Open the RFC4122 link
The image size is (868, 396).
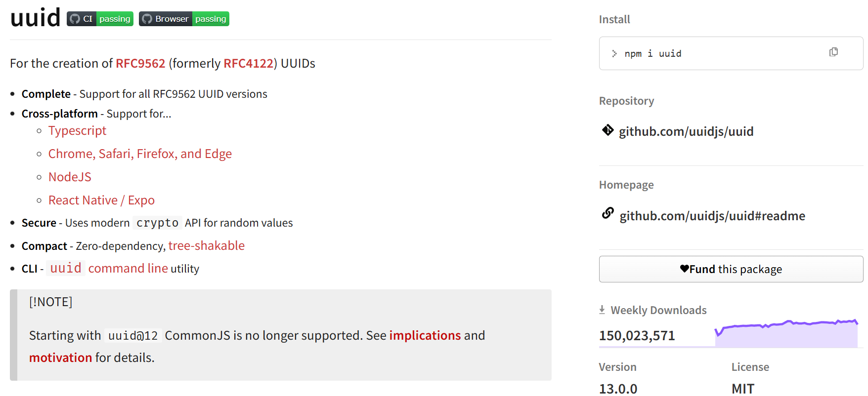click(x=248, y=63)
